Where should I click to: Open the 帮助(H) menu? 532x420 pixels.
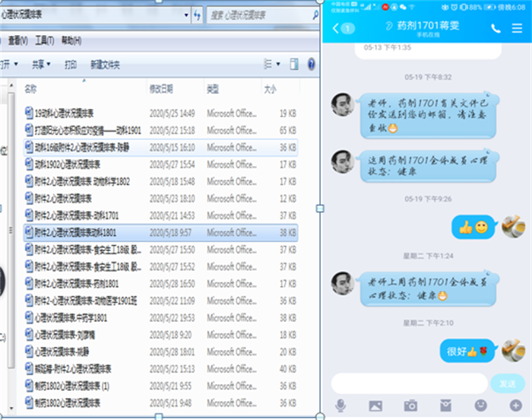coord(71,40)
